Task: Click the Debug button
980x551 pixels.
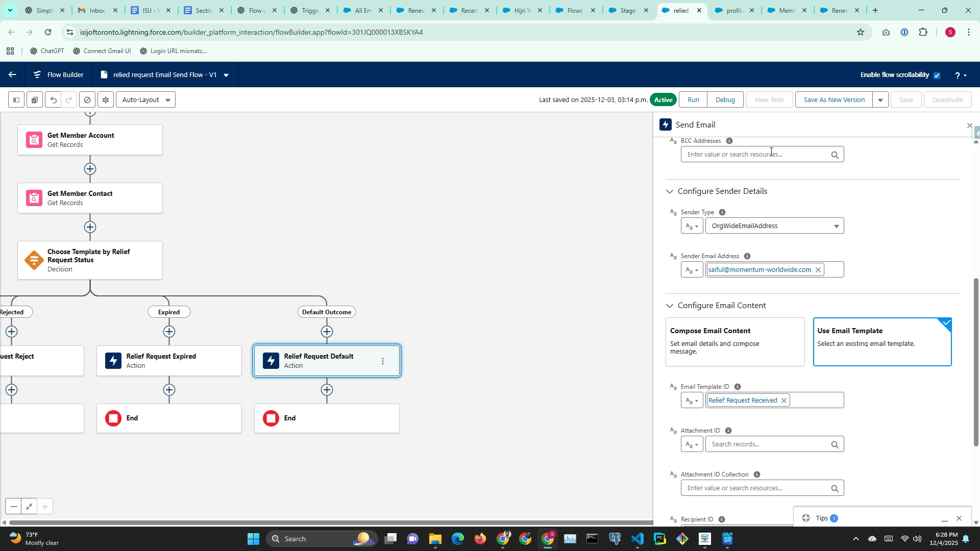Action: [725, 100]
